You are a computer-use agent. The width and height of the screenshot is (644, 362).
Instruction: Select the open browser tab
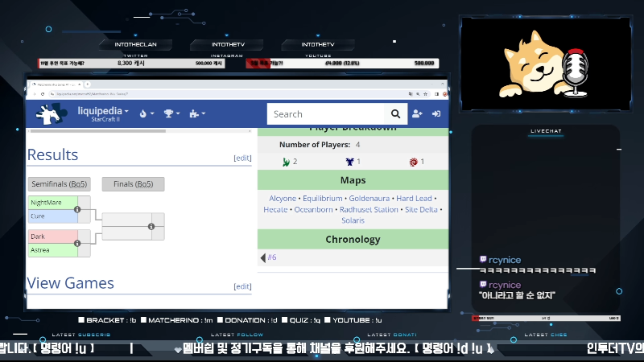(56, 84)
